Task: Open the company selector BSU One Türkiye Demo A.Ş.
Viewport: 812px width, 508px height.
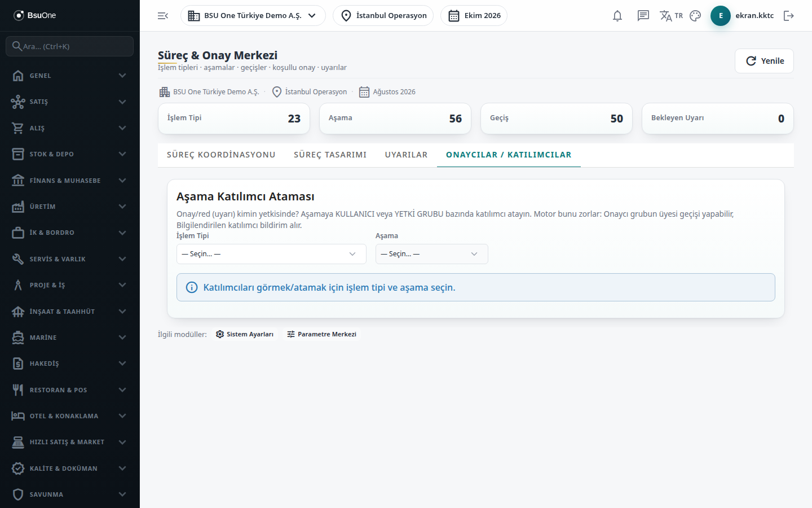Action: coord(253,16)
